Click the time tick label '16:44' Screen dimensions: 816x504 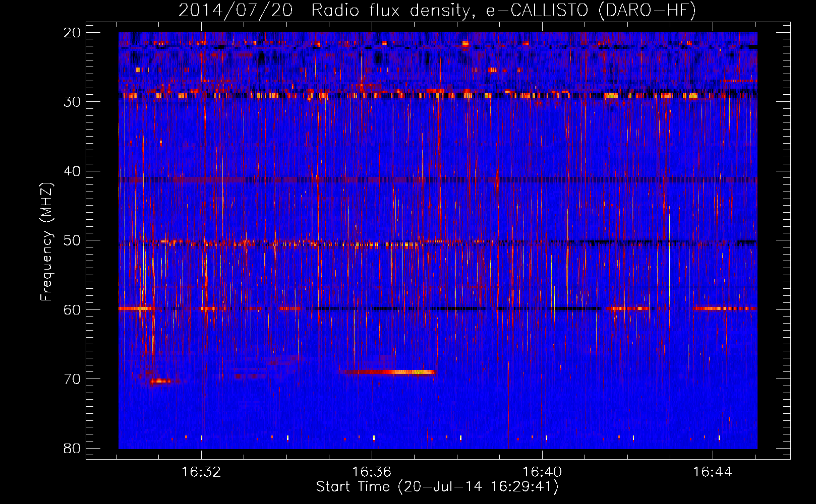(712, 472)
